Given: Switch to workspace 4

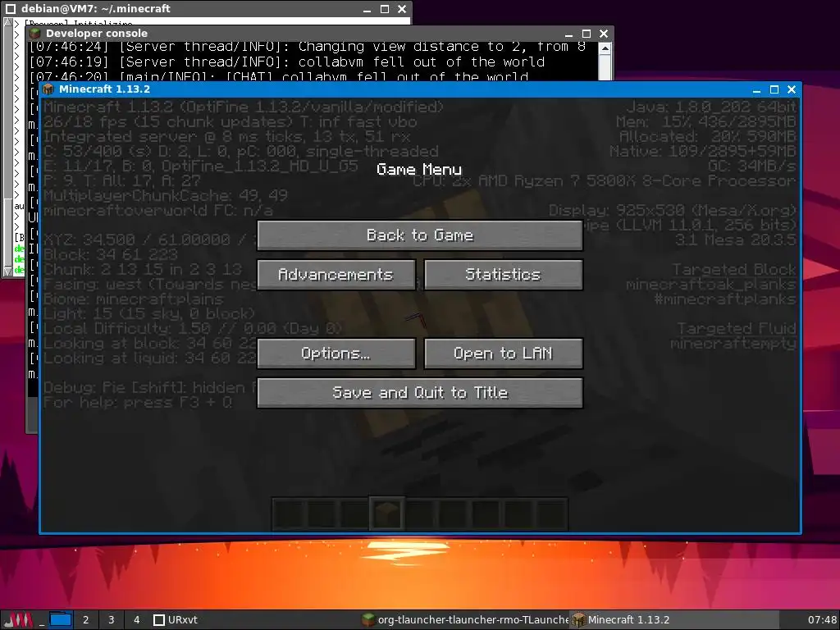Looking at the screenshot, I should [137, 620].
